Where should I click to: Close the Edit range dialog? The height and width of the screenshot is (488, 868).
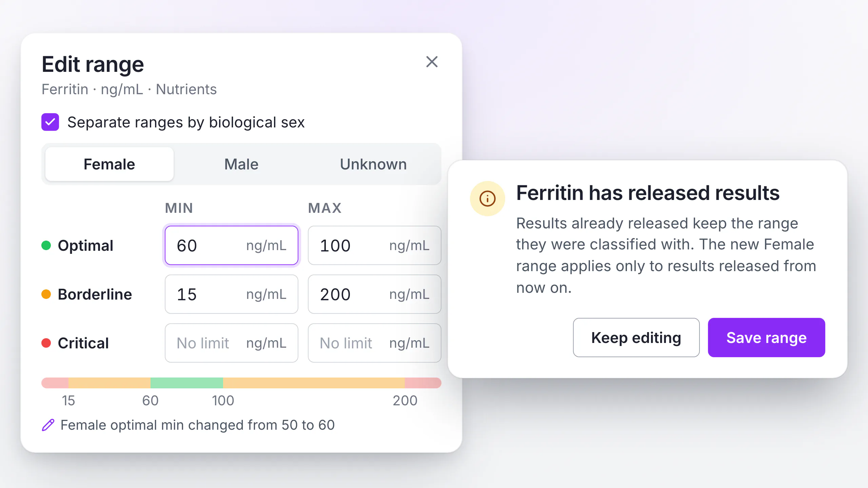click(432, 62)
